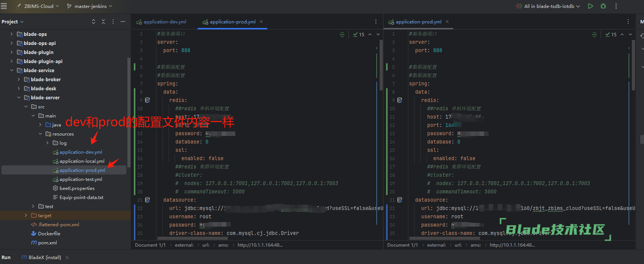Switch to application-dev.yml editor tab
The width and height of the screenshot is (644, 264).
161,22
